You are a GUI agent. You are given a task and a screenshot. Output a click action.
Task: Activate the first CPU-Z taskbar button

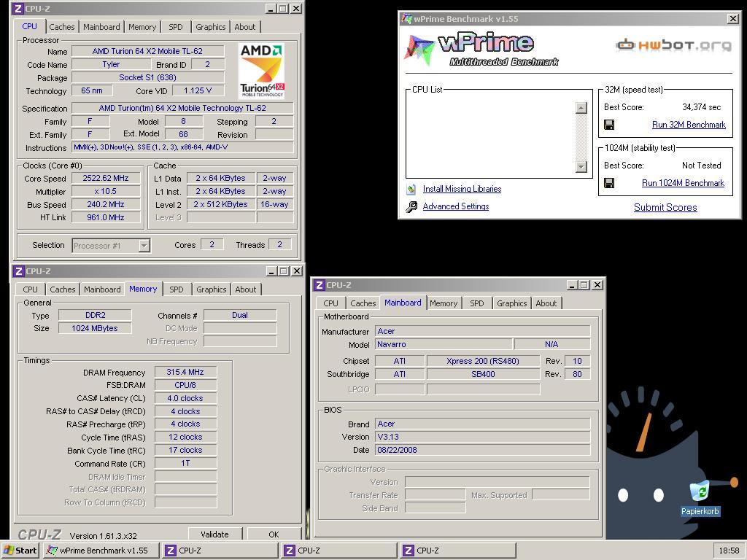pyautogui.click(x=220, y=551)
